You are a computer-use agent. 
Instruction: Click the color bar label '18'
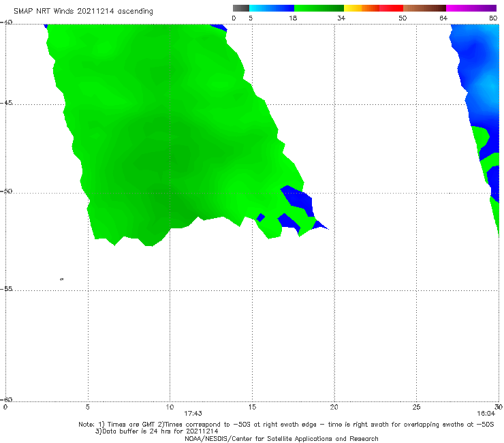[x=293, y=18]
